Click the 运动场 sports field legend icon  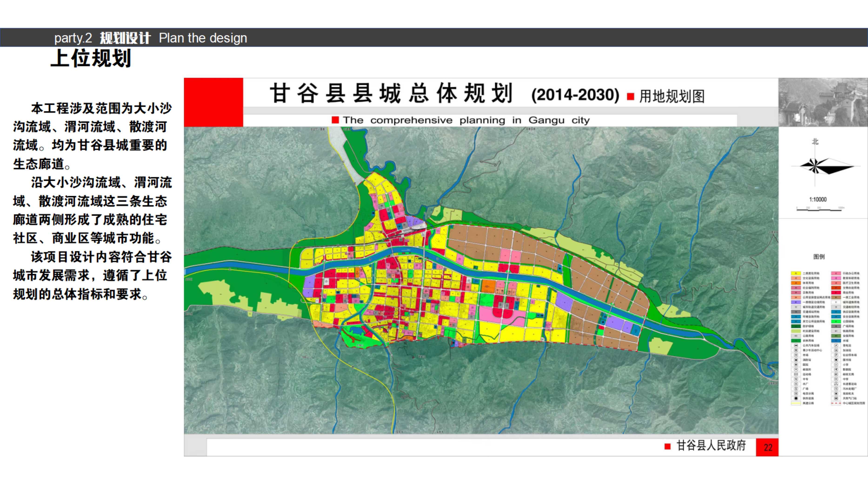pos(796,375)
